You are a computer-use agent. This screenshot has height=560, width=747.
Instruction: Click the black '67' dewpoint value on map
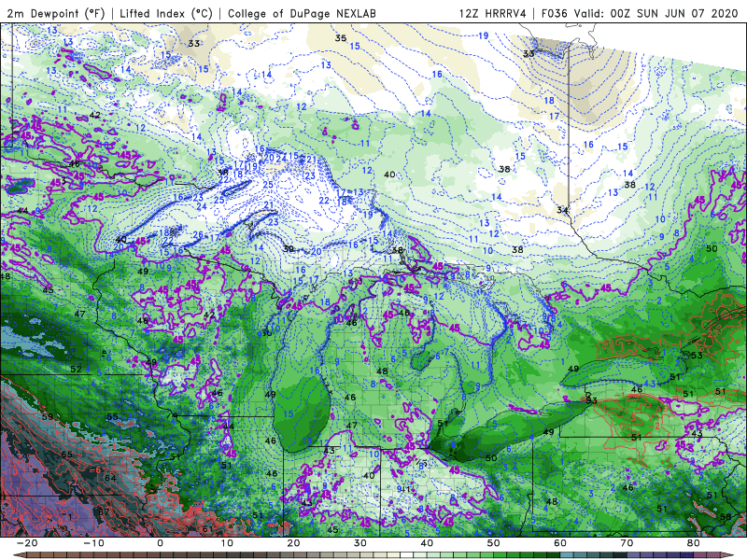(x=104, y=512)
